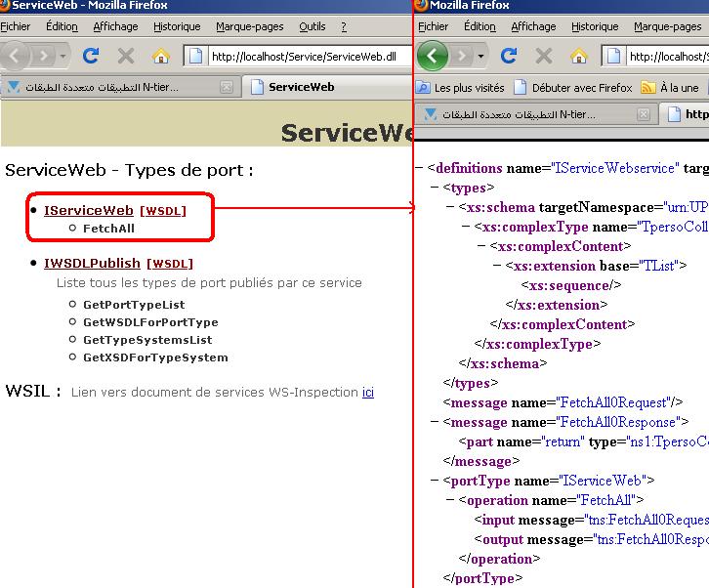Click the reload icon in right Firefox window
This screenshot has height=588, width=709.
click(x=509, y=56)
